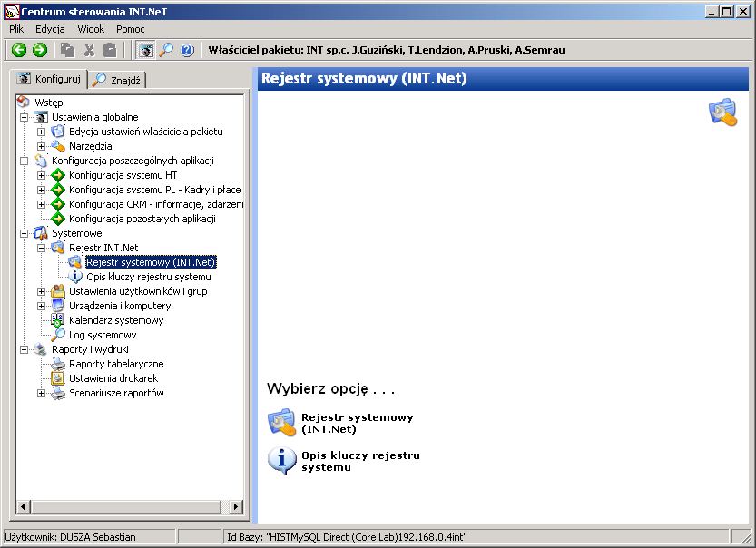This screenshot has height=548, width=756.
Task: Select Konfiguracja pozostałych aplikacji in tree
Action: pos(142,219)
